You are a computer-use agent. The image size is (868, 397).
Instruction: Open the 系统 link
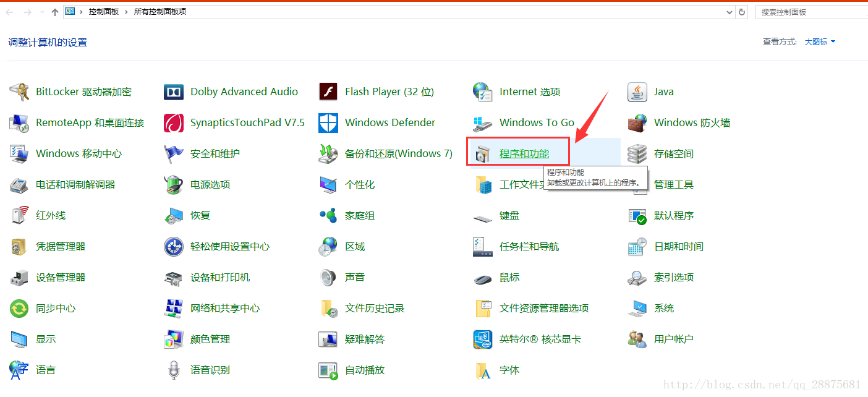[x=664, y=308]
